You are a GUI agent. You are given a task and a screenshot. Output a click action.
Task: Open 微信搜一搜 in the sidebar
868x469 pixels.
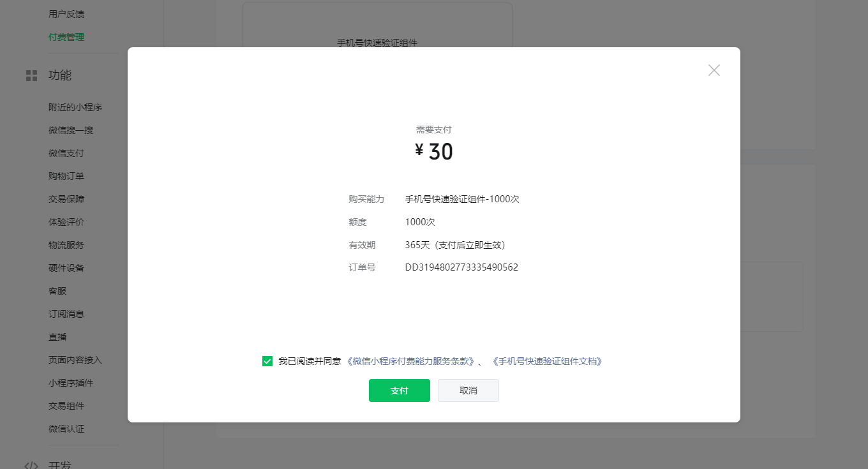(71, 130)
